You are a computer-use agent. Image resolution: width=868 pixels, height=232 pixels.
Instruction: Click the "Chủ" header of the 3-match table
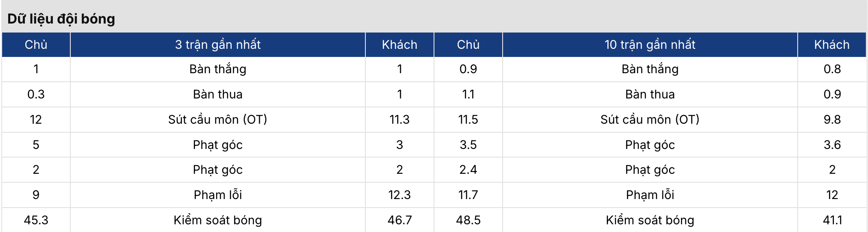click(36, 45)
